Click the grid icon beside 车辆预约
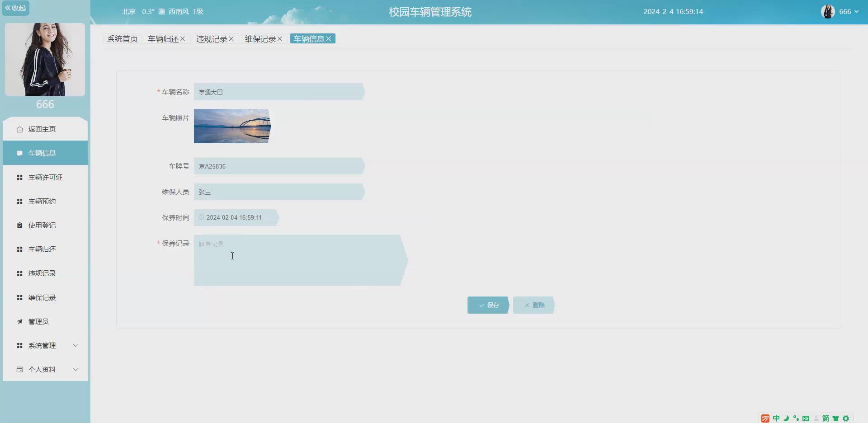This screenshot has height=423, width=868. pyautogui.click(x=19, y=202)
